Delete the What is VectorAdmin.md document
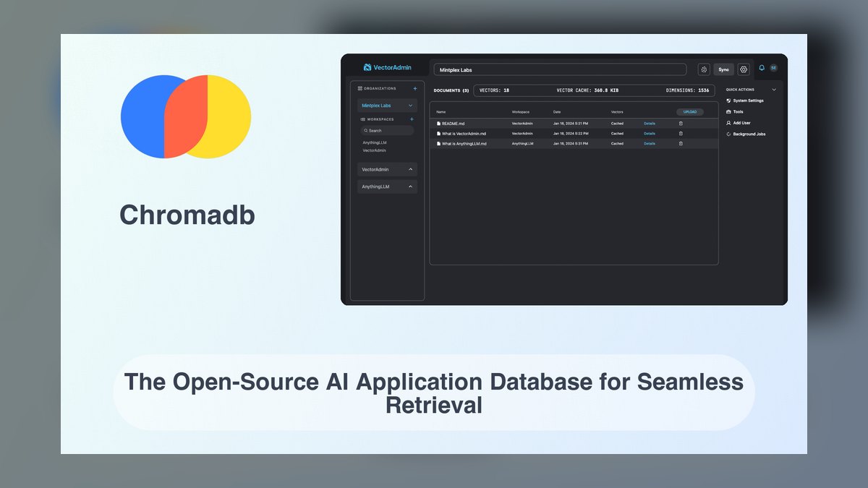Viewport: 868px width, 488px height. click(681, 134)
